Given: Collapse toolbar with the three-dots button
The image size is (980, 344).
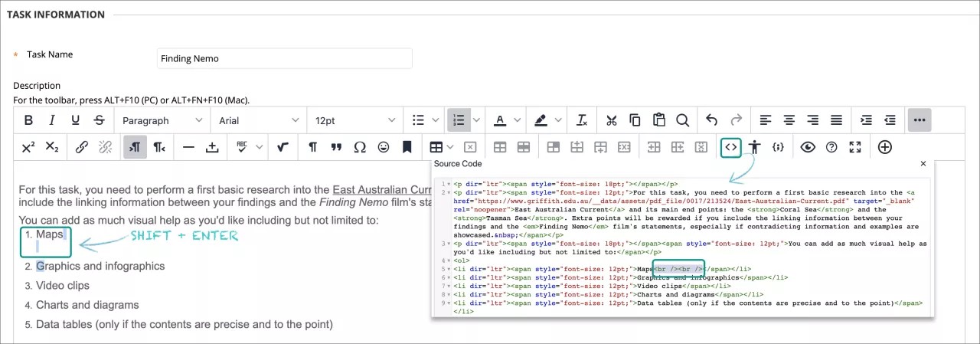Looking at the screenshot, I should 920,120.
